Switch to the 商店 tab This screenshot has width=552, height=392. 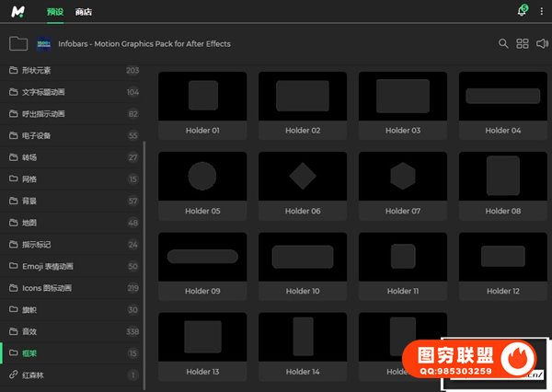pos(84,11)
